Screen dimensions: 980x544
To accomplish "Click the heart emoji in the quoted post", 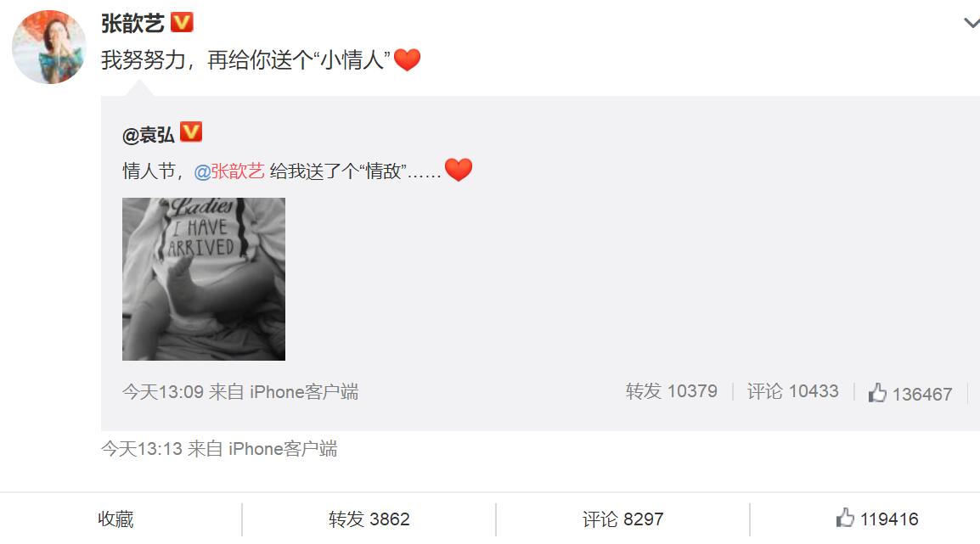I will coord(459,170).
